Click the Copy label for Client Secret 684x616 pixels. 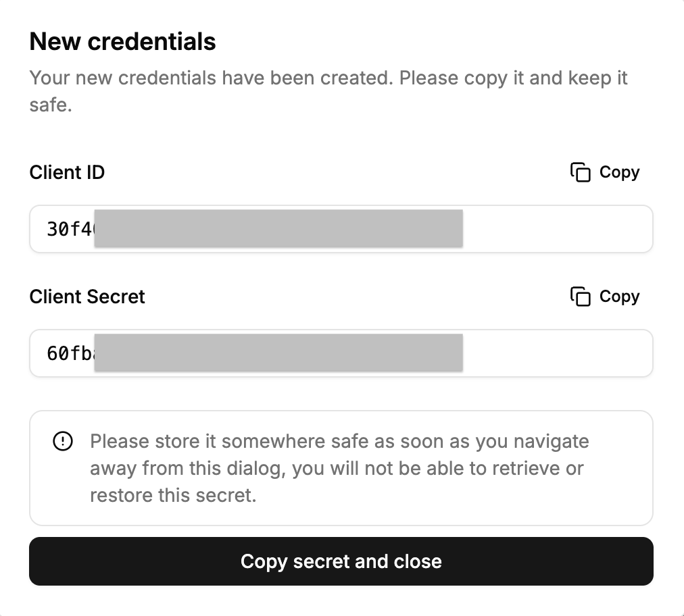click(x=618, y=297)
